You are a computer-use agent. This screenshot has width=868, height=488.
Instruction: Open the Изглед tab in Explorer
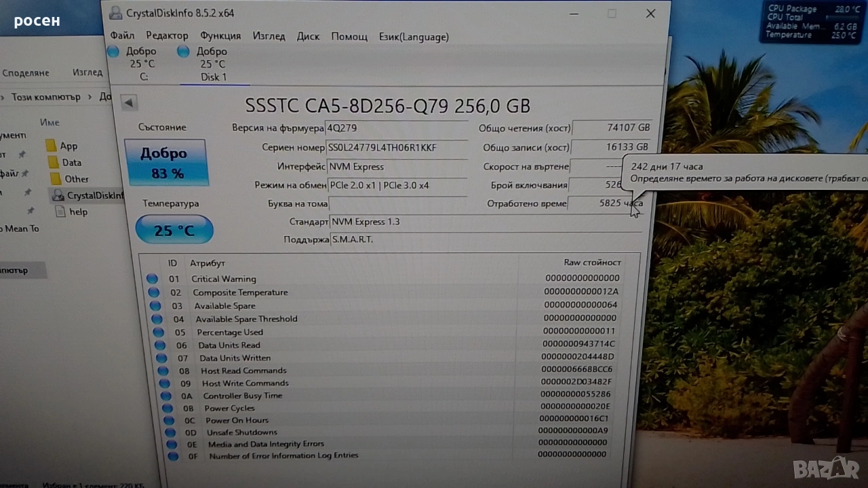pos(87,73)
